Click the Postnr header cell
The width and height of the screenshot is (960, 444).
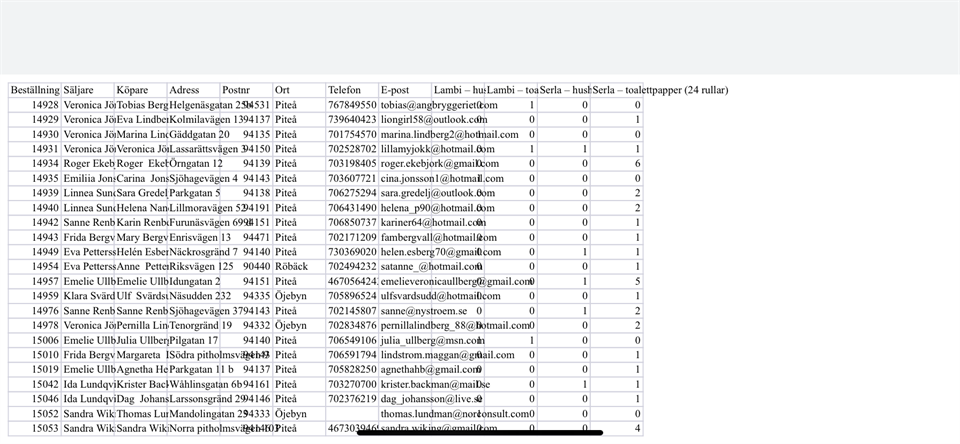pos(245,90)
